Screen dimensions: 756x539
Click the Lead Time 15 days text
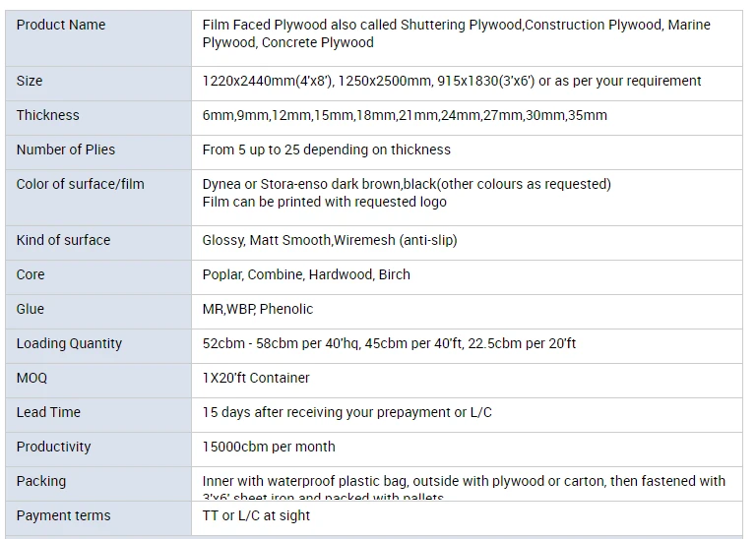click(347, 412)
